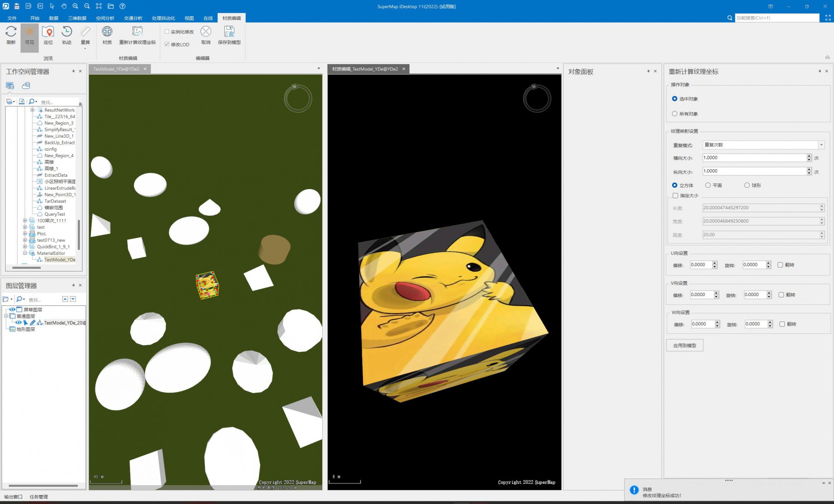Viewport: 834px width, 504px height.
Task: Switch to the 处理自动化 ribbon tab
Action: (163, 18)
